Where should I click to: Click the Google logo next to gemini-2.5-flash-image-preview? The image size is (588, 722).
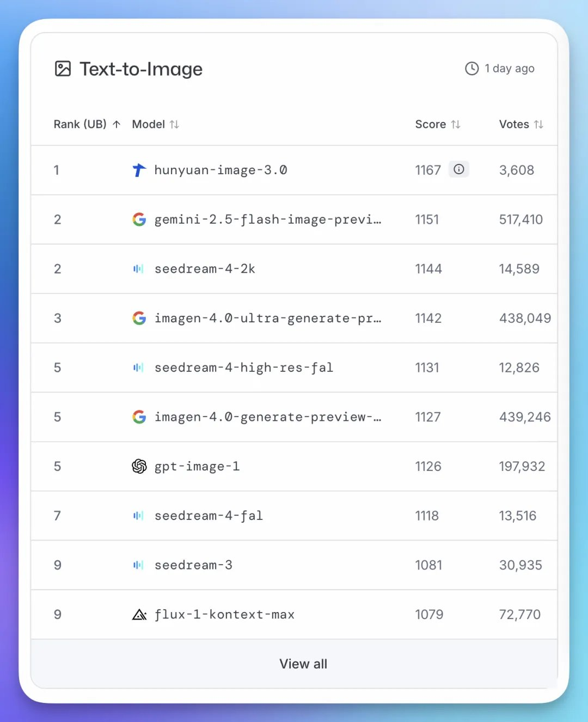[x=139, y=219]
